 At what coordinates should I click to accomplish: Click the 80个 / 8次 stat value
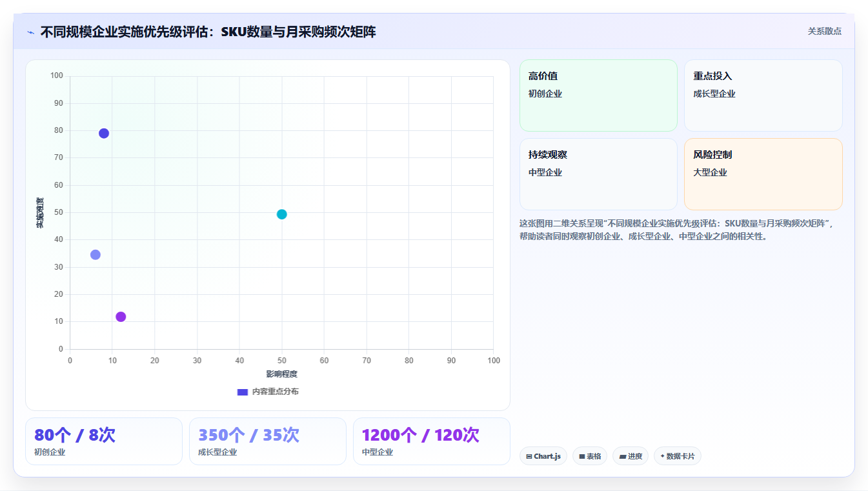(75, 435)
